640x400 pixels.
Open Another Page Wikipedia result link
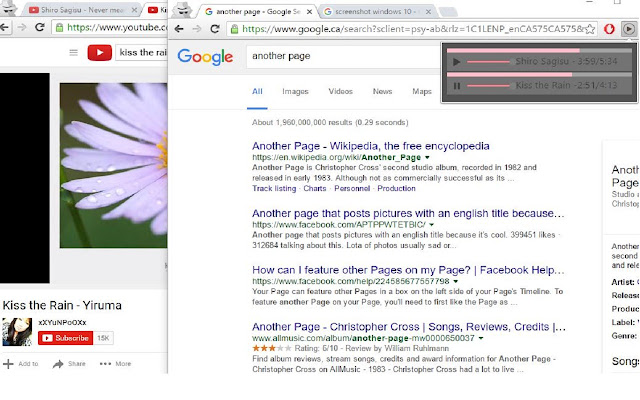(x=371, y=146)
